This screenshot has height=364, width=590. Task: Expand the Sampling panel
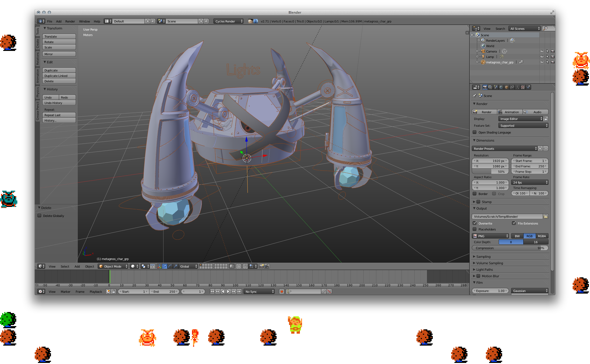(x=483, y=256)
